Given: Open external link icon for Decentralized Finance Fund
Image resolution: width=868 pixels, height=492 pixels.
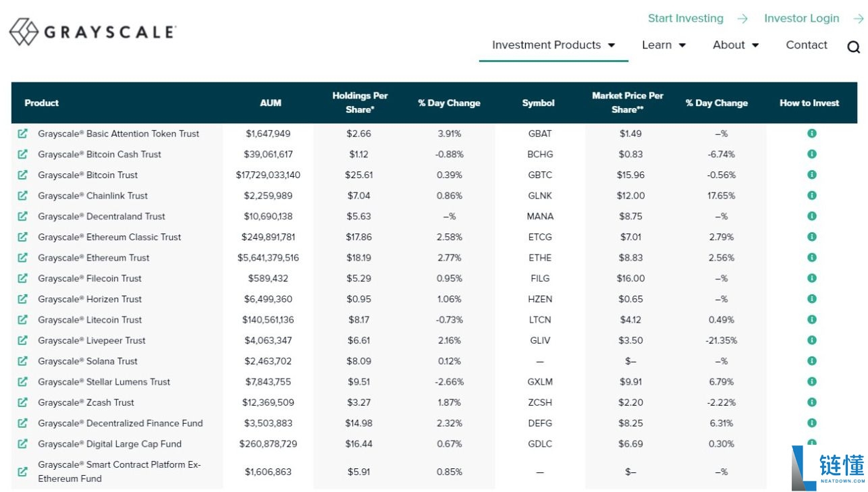Looking at the screenshot, I should [23, 423].
